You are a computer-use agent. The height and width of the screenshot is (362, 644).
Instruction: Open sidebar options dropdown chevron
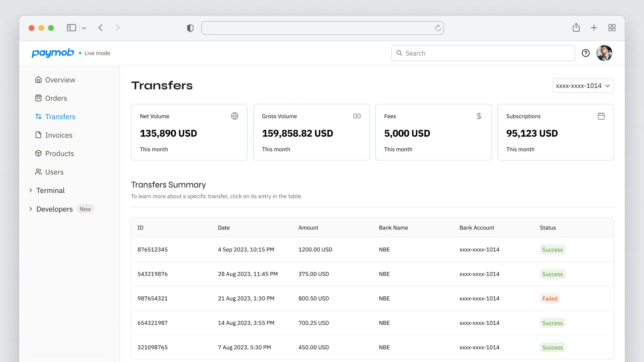tap(84, 28)
